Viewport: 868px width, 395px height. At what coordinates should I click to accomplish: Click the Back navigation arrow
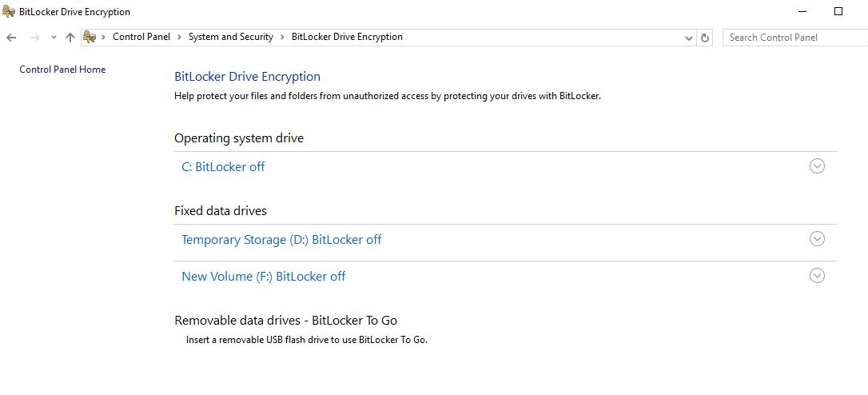[x=11, y=38]
